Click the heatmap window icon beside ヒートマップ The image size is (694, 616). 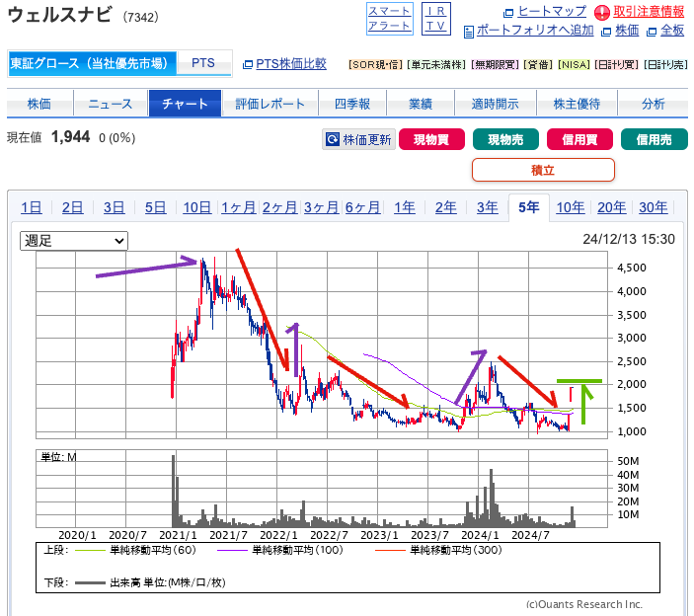(x=508, y=13)
